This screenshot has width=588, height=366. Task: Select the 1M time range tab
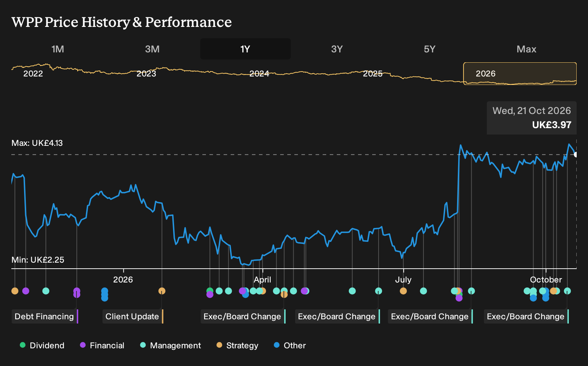(58, 49)
